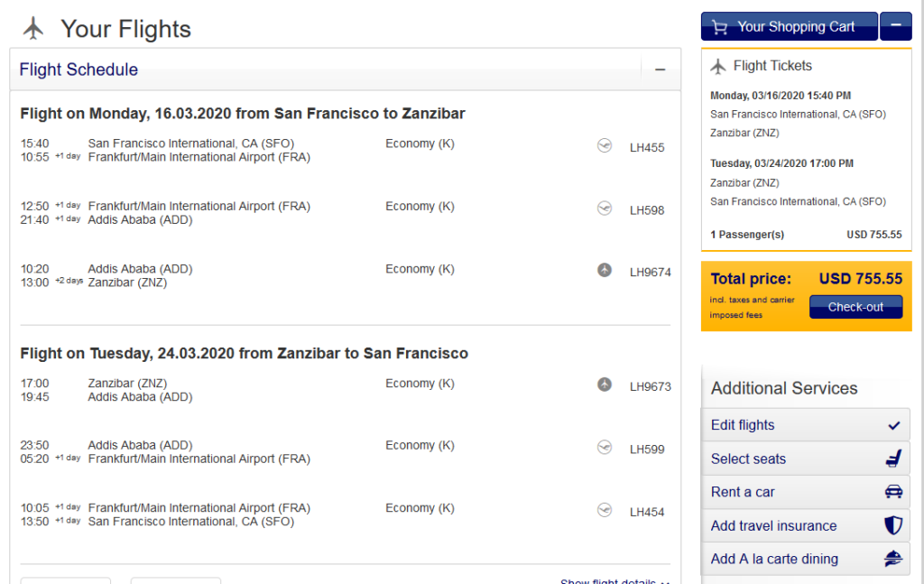
Task: Click the partner airline plane icon beside LH9673
Action: pos(604,385)
